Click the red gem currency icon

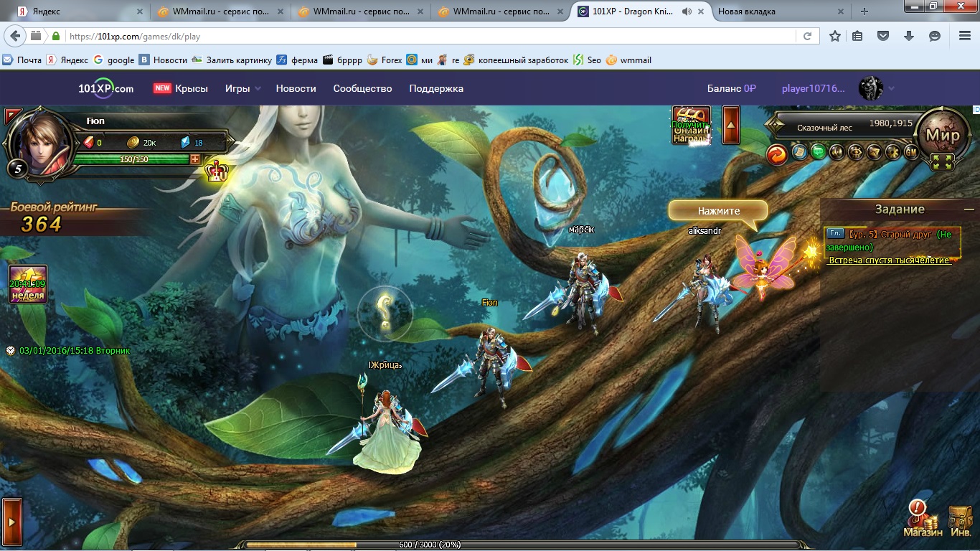click(x=89, y=142)
